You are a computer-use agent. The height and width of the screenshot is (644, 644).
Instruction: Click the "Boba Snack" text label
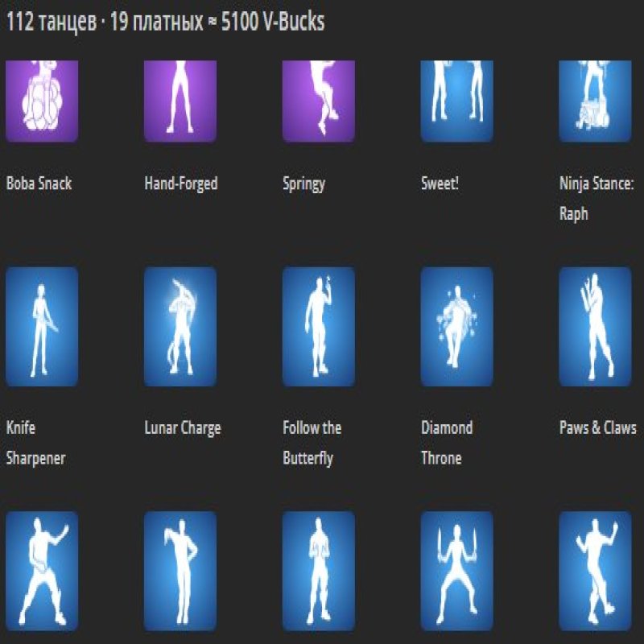39,184
